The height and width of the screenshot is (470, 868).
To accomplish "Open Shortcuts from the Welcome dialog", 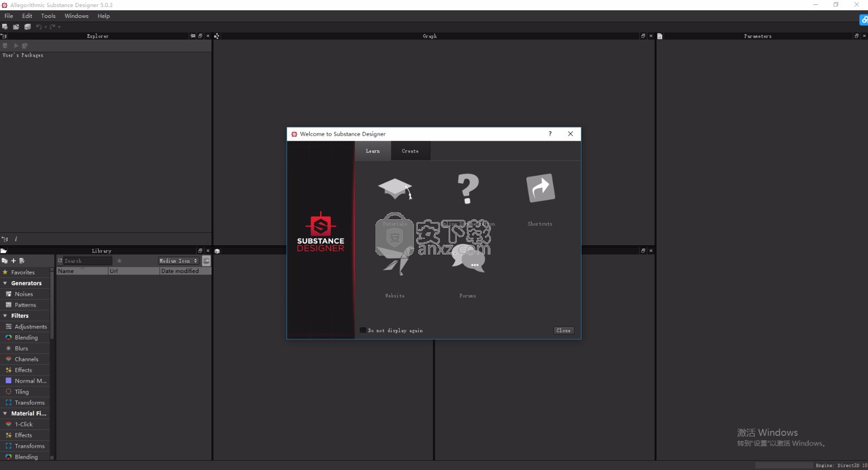I will click(540, 200).
